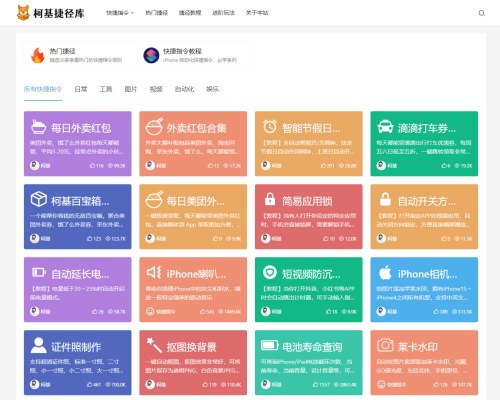
Task: Click the camera icon on 莱卡水印 card
Action: click(385, 345)
